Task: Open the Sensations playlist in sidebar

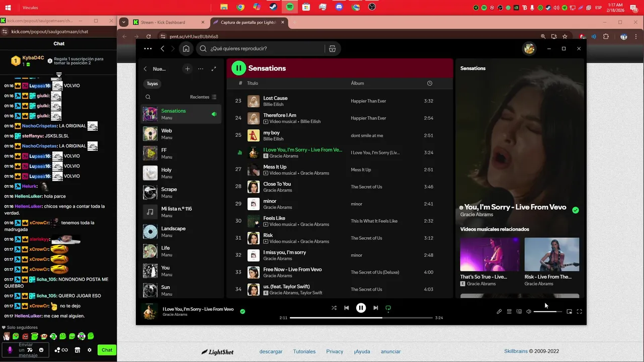Action: pyautogui.click(x=181, y=114)
